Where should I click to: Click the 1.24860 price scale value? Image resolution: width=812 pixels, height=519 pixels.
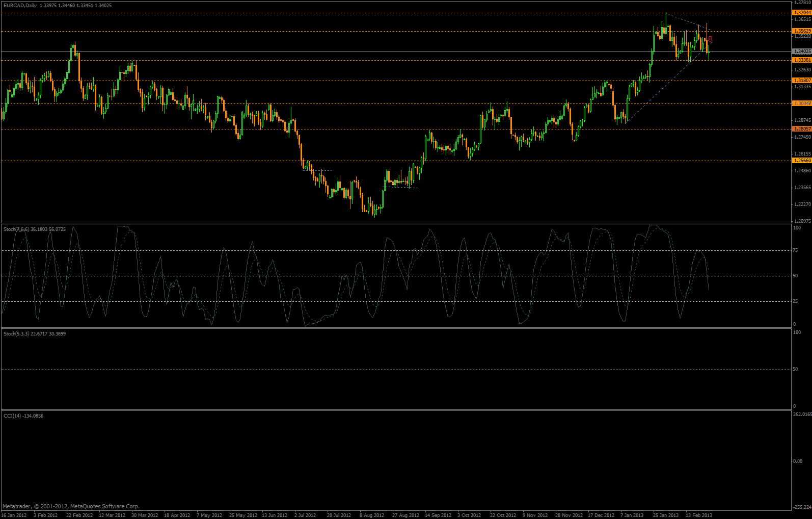pyautogui.click(x=802, y=171)
